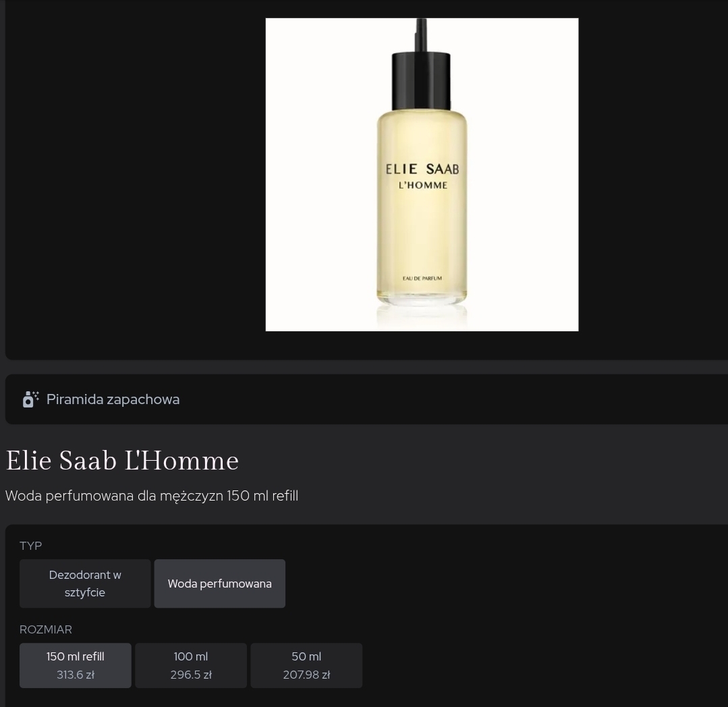
Task: Click the perfume spray icon beside Piramida zapachowa
Action: 30,399
